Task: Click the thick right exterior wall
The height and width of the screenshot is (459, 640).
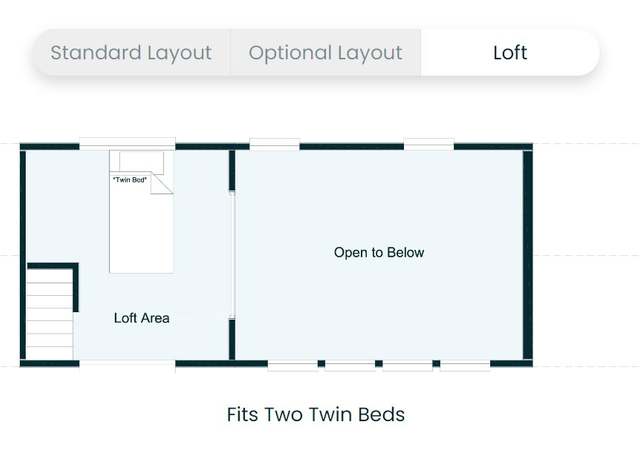Action: [528, 255]
